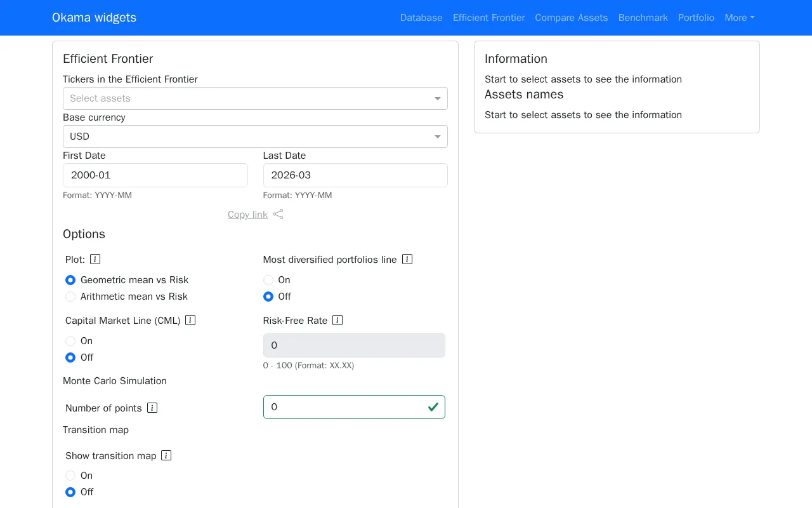Viewport: 812px width, 508px height.
Task: Show info for Number of points
Action: click(152, 408)
